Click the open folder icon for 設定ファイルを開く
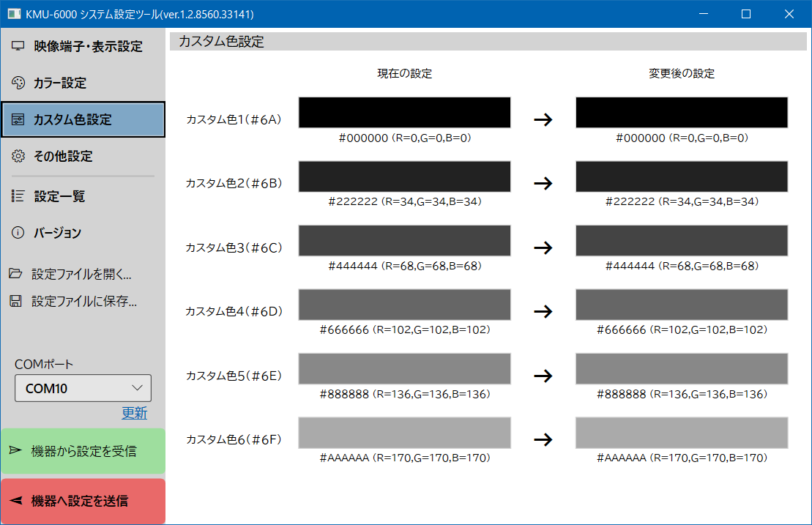The height and width of the screenshot is (525, 812). [15, 275]
